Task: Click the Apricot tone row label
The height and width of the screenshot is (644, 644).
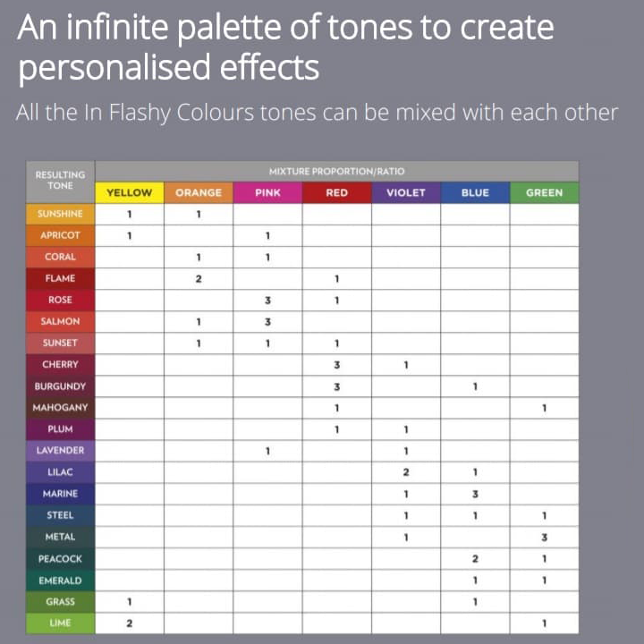Action: coord(61,235)
